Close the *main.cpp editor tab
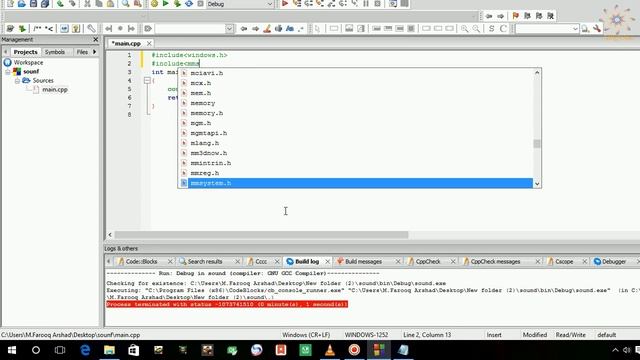The image size is (640, 360). coord(149,43)
